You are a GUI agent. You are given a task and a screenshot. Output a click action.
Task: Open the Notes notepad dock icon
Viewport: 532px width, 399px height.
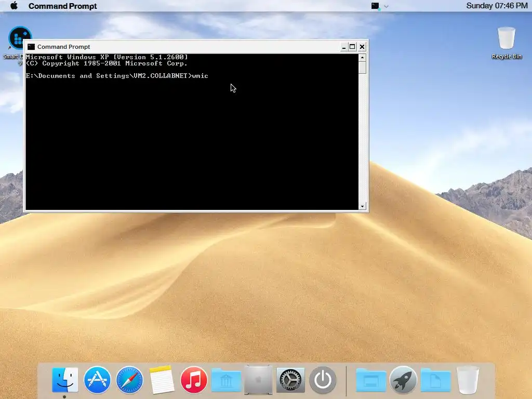coord(162,380)
